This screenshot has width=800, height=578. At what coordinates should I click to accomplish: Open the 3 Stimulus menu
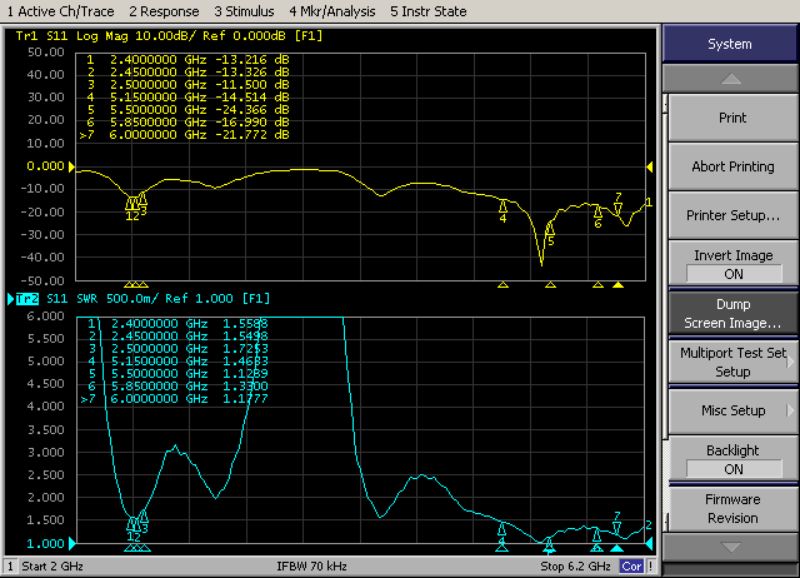point(244,12)
